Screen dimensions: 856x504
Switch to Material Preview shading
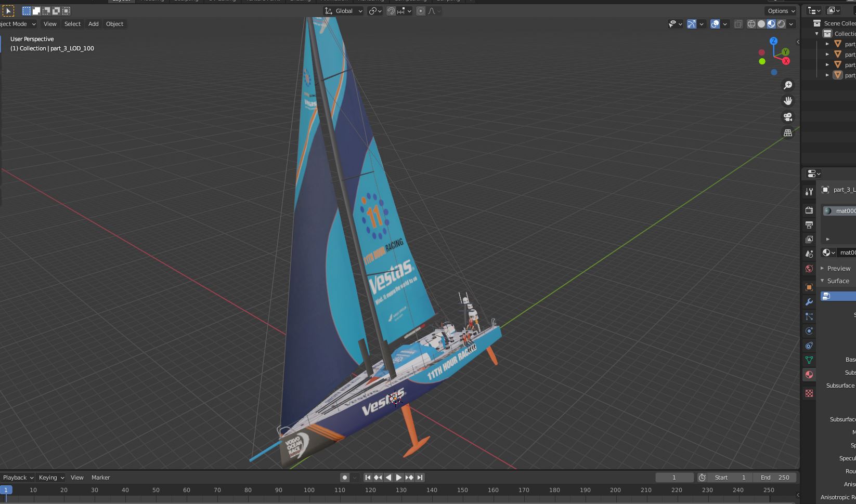click(771, 24)
